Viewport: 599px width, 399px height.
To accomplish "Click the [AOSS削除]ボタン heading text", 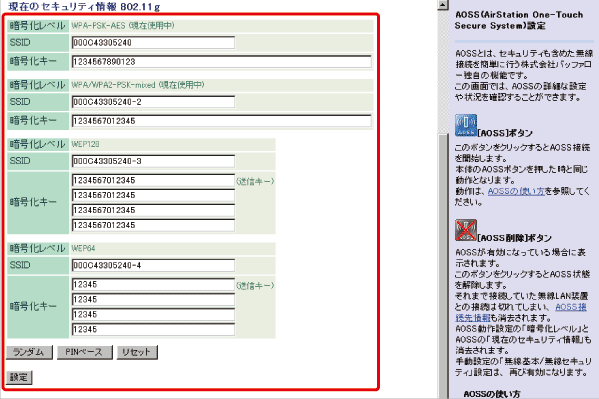I will point(515,238).
